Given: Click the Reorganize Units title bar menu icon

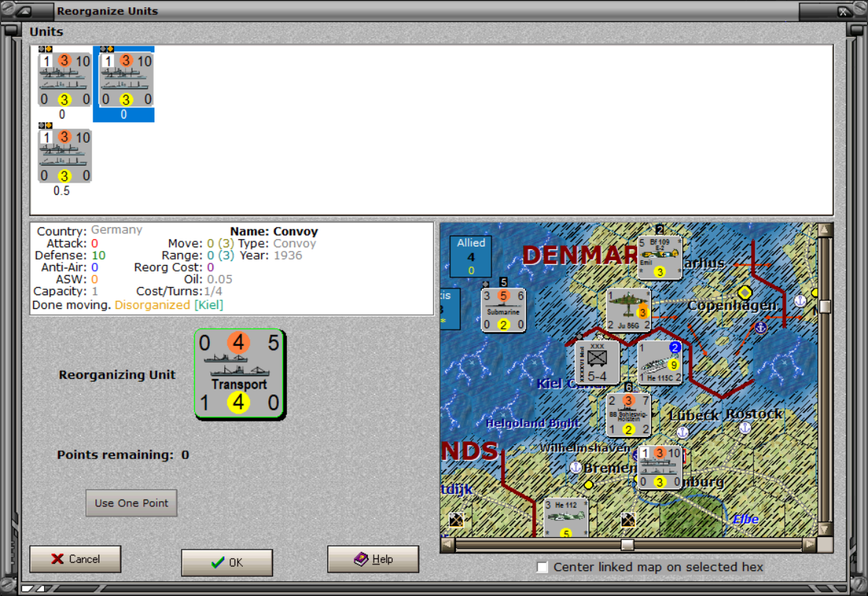Looking at the screenshot, I should tap(26, 10).
